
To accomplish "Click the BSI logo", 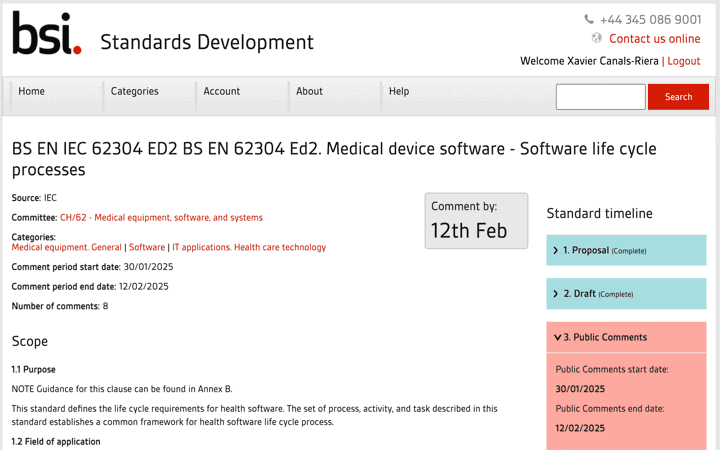I will [x=47, y=33].
